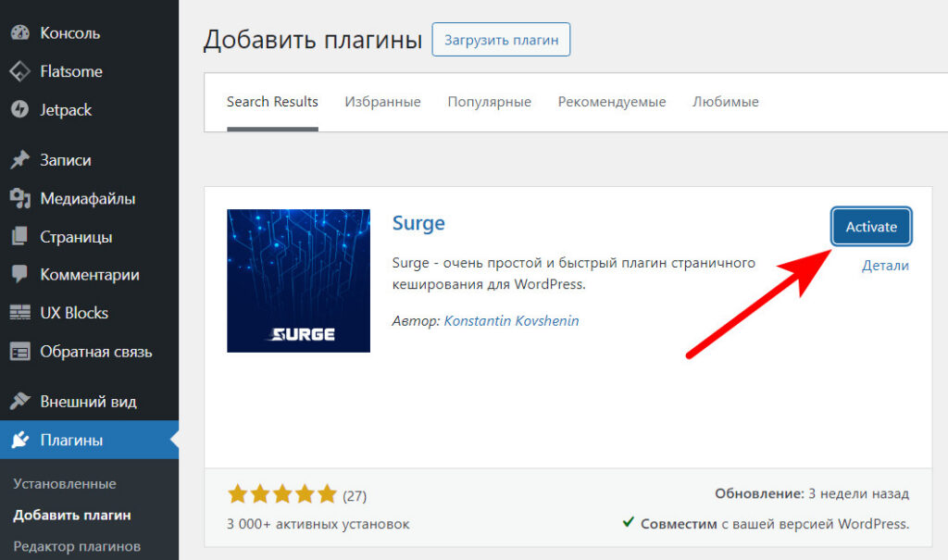948x560 pixels.
Task: Open Установленные plugins submenu
Action: (x=65, y=484)
